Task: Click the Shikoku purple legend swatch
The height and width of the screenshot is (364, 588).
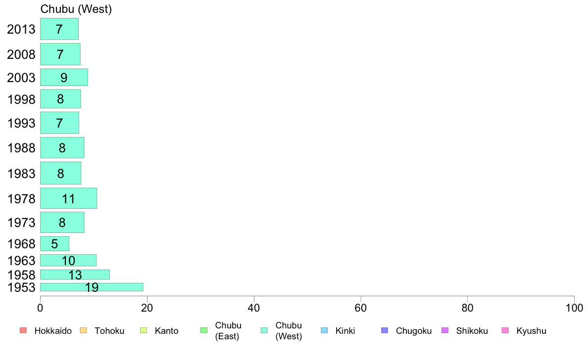Action: click(445, 330)
